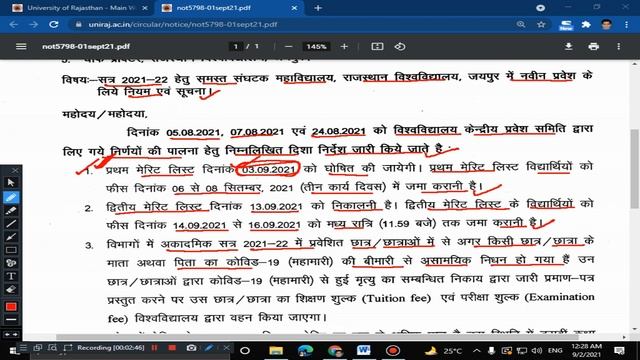Viewport: 640px width, 360px height.
Task: Open a new browser tab
Action: tap(318, 8)
